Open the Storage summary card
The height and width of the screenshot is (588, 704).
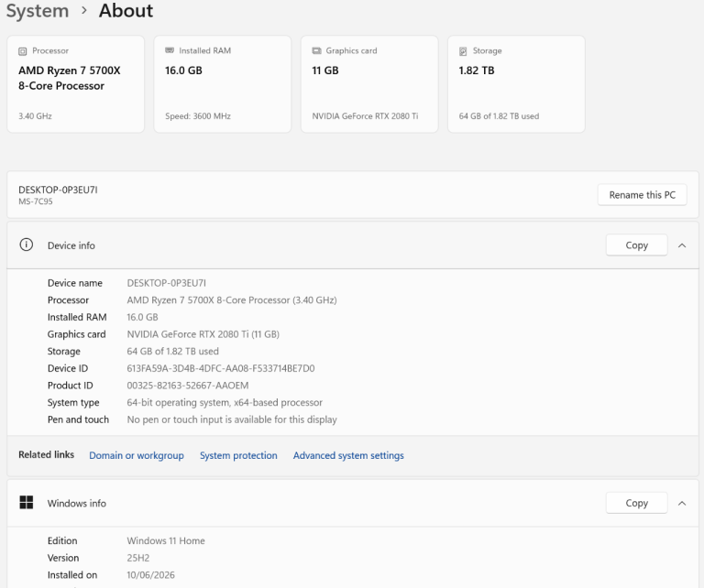tap(516, 84)
